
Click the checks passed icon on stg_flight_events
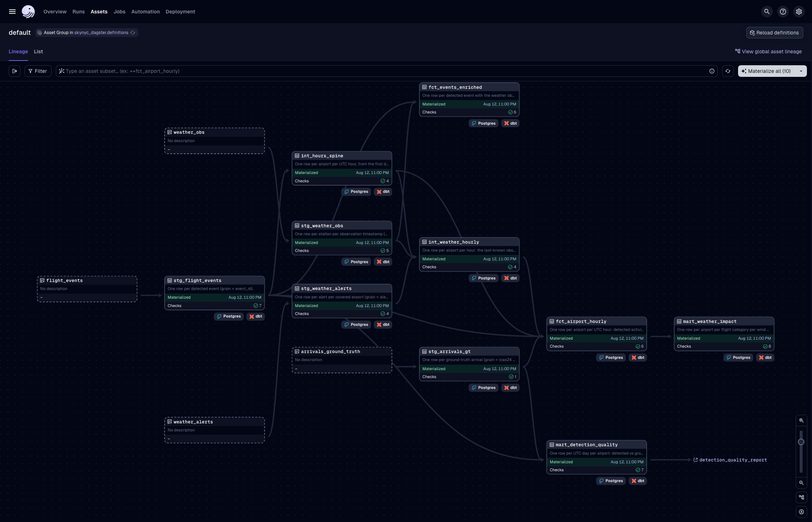[256, 306]
